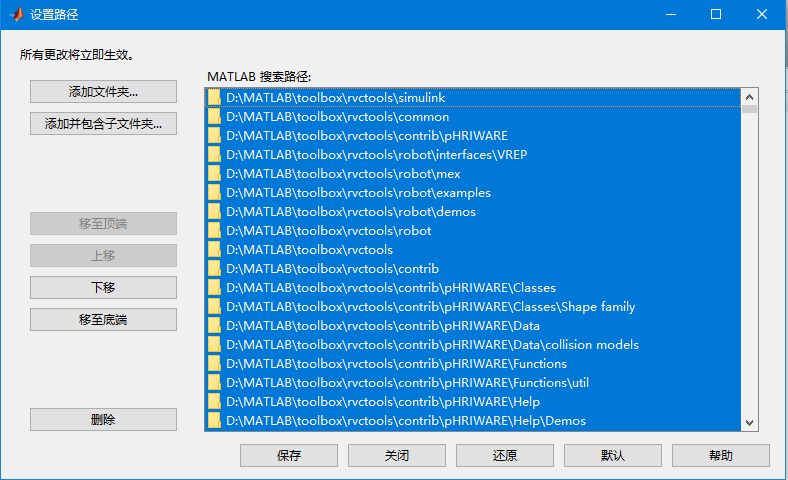Select path ending in pHRIWARE\Data
This screenshot has height=480, width=788.
tap(473, 326)
